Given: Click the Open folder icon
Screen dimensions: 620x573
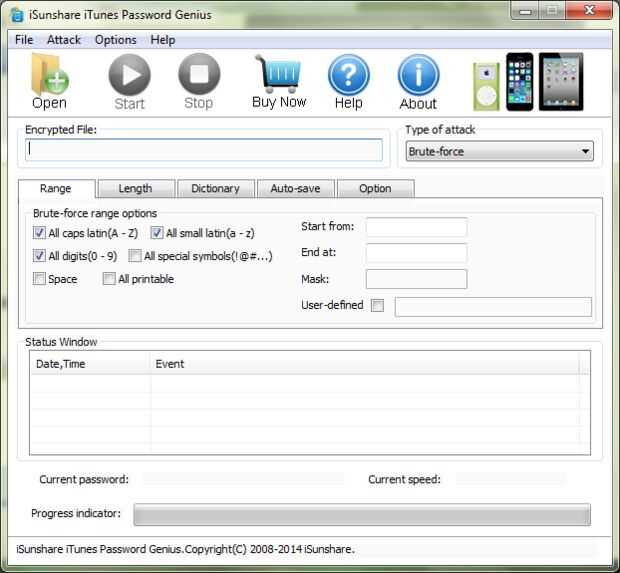Looking at the screenshot, I should (49, 75).
